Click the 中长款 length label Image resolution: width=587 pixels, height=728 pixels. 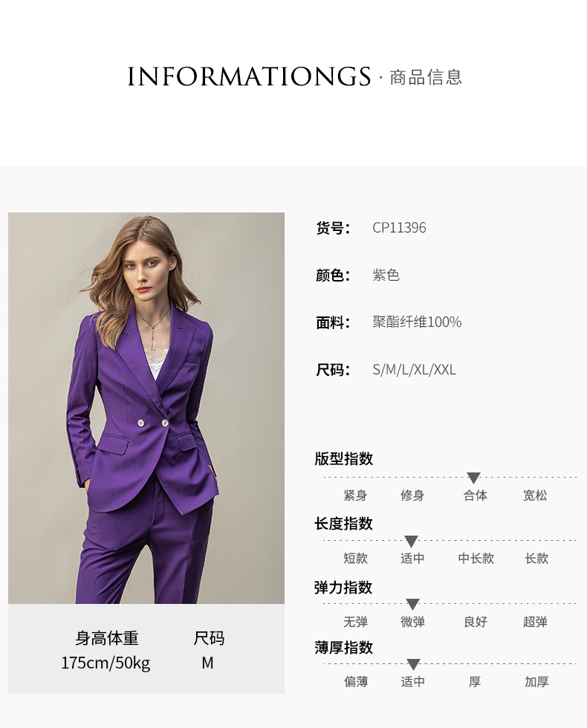[476, 558]
